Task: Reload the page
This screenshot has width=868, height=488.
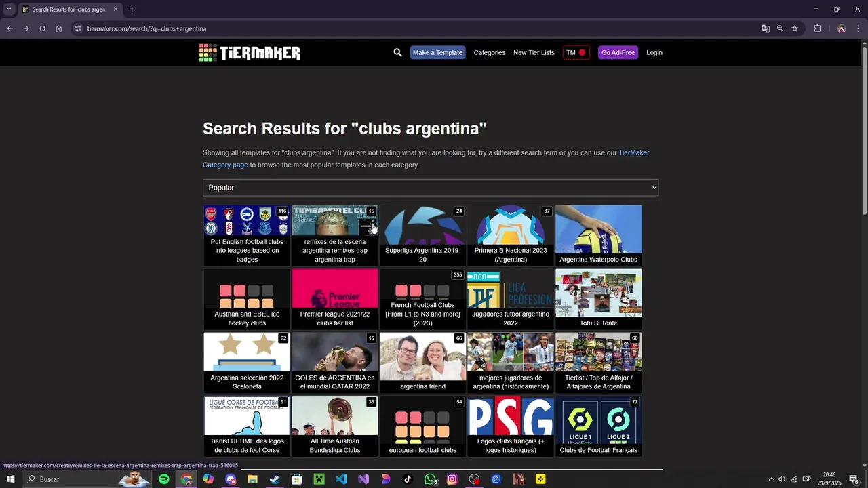Action: click(42, 28)
